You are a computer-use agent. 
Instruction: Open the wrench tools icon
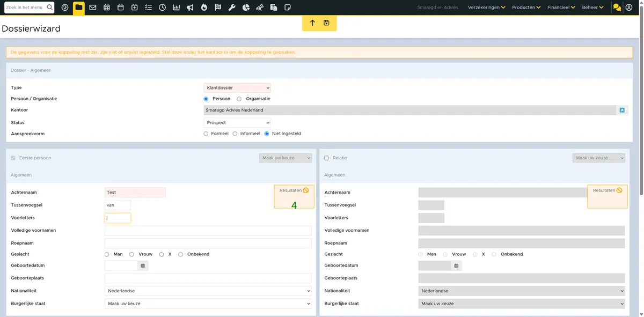click(x=232, y=8)
